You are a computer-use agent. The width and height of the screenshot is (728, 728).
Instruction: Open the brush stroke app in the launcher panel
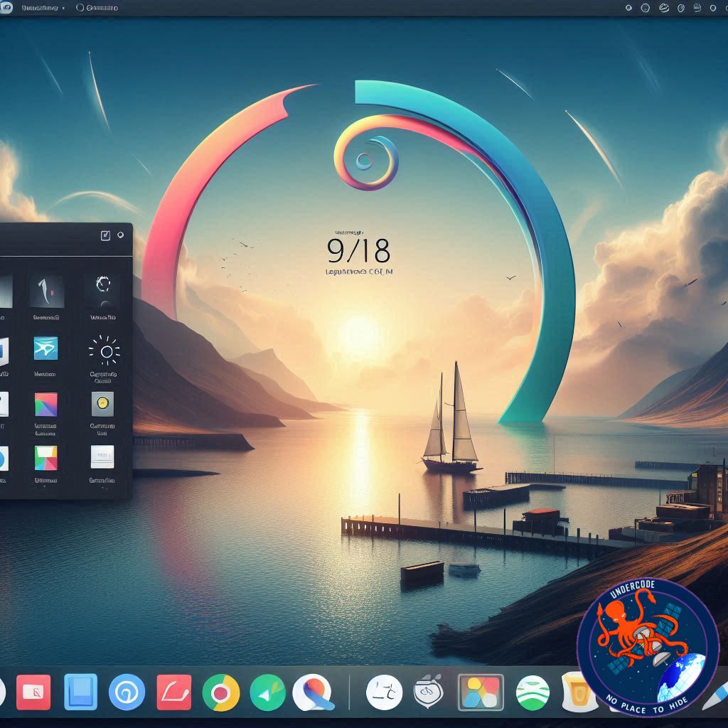tap(46, 291)
